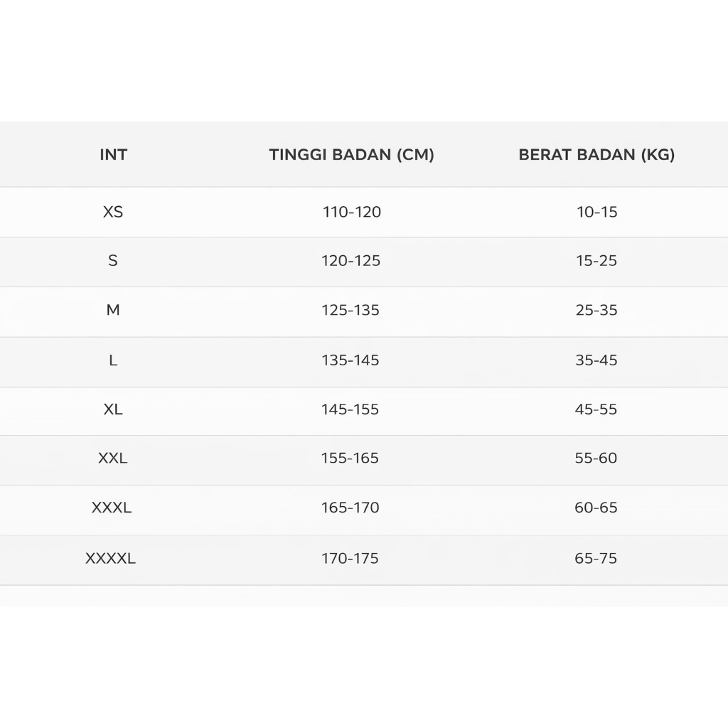The width and height of the screenshot is (728, 728).
Task: Select weight value 35-45
Action: coord(596,360)
